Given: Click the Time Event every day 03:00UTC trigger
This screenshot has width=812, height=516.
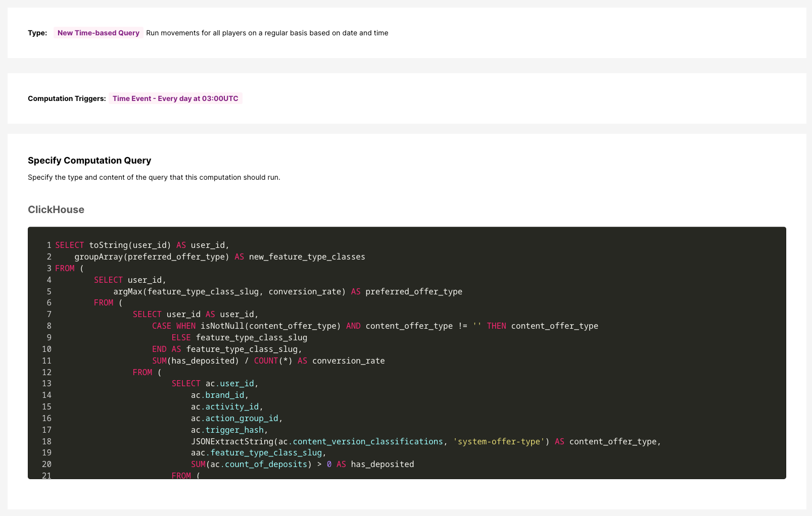Looking at the screenshot, I should pos(175,98).
